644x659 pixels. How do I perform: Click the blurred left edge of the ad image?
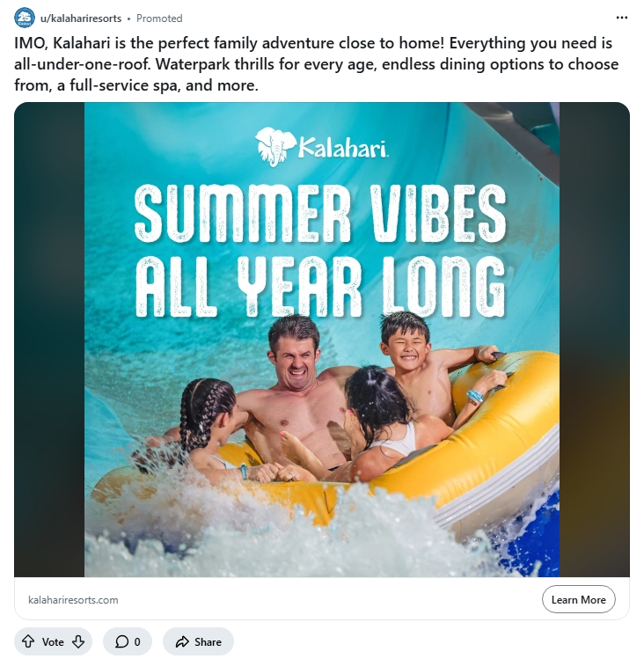pos(48,339)
